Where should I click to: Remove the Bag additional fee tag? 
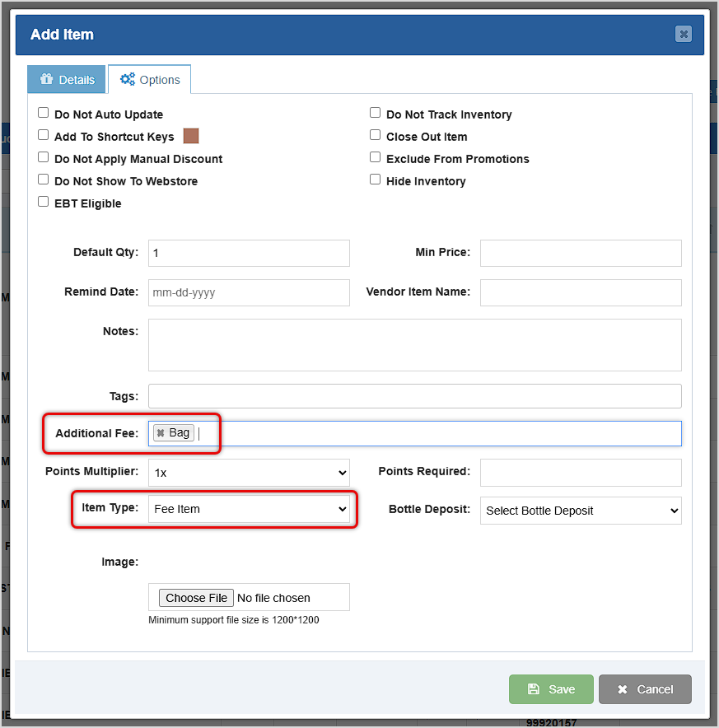[161, 432]
